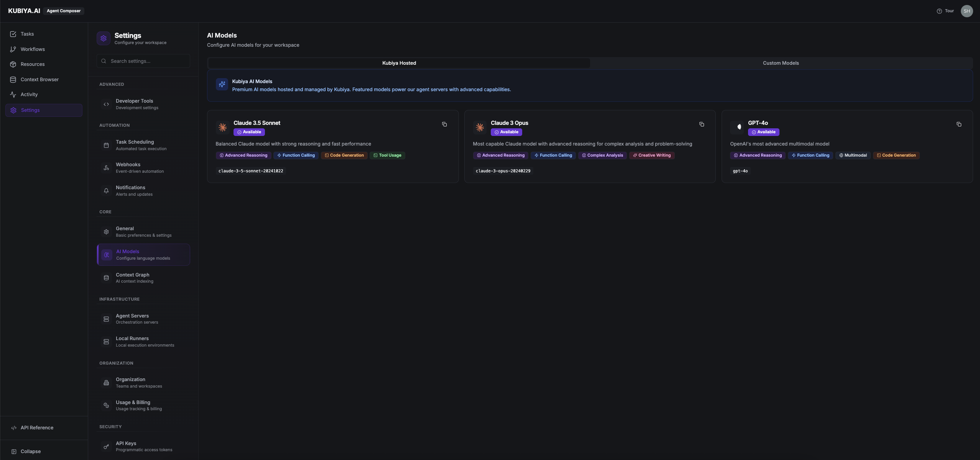Click Code Generation tag on GPT-4o card
This screenshot has height=460, width=980.
896,156
